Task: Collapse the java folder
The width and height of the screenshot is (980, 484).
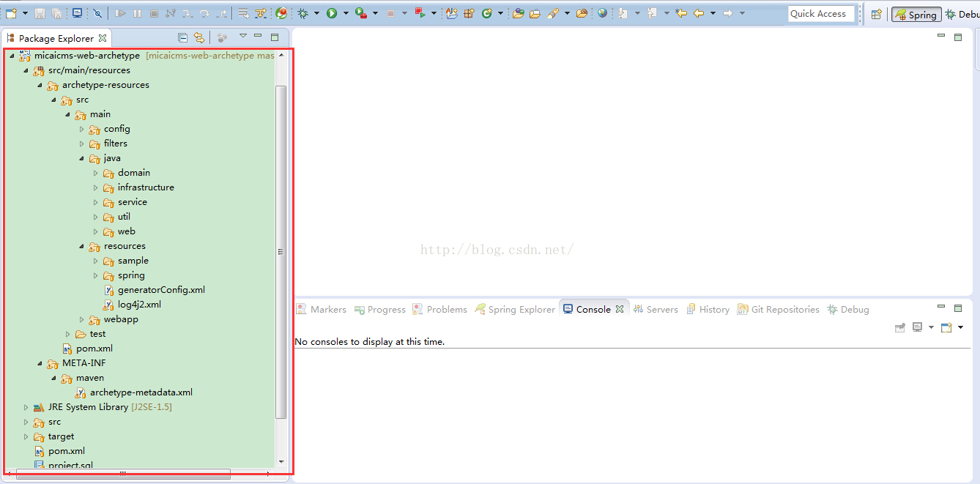Action: (82, 158)
